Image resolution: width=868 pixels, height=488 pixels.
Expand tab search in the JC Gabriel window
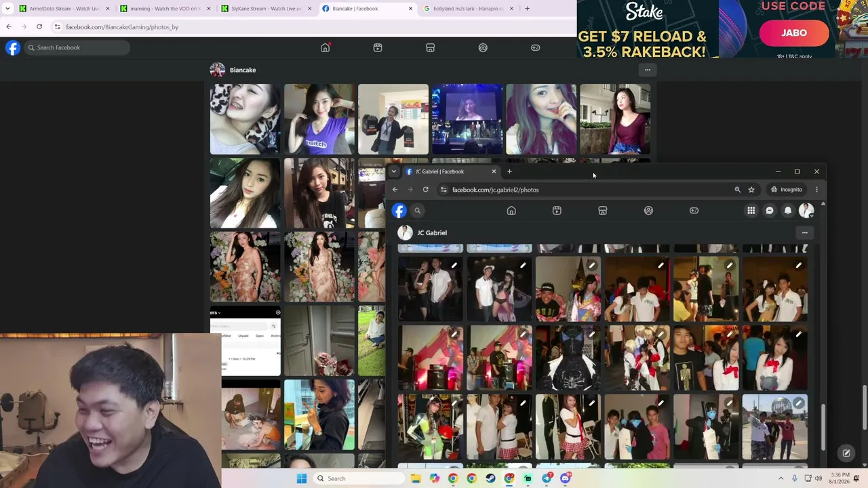pyautogui.click(x=393, y=171)
